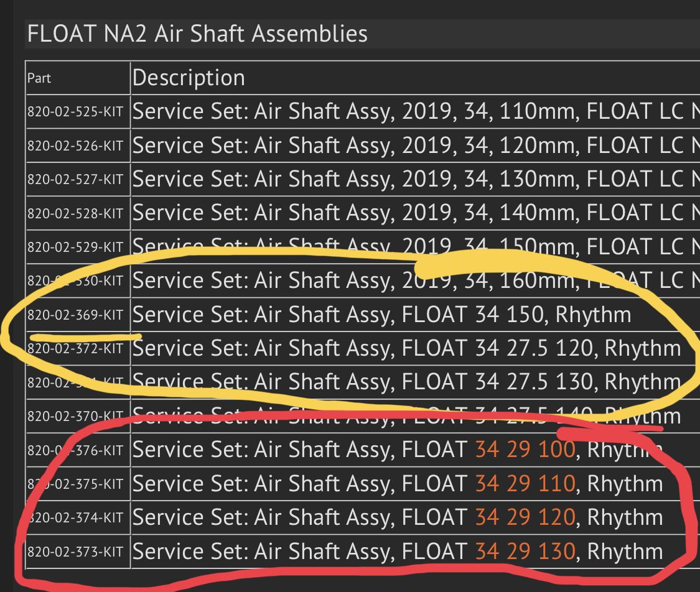Click the 160mm FLOAT LC description
The width and height of the screenshot is (700, 592).
[x=416, y=280]
